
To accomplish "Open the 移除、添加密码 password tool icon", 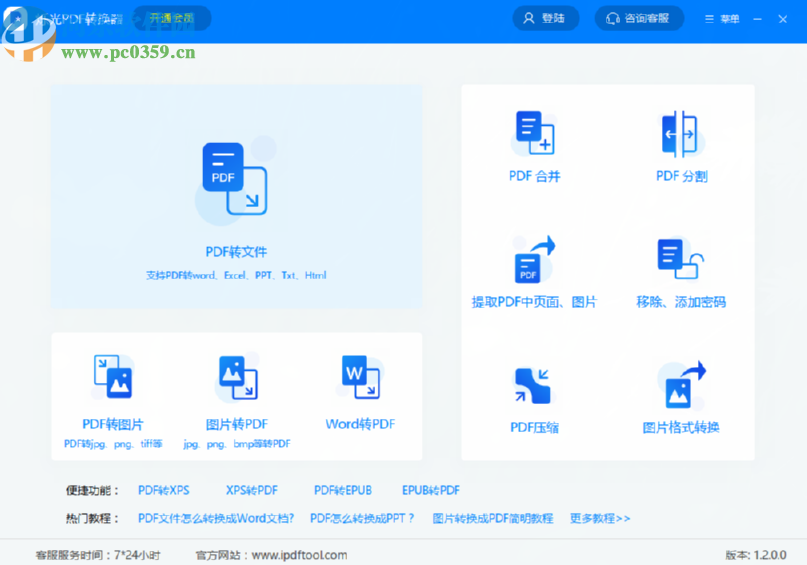I will pyautogui.click(x=680, y=260).
